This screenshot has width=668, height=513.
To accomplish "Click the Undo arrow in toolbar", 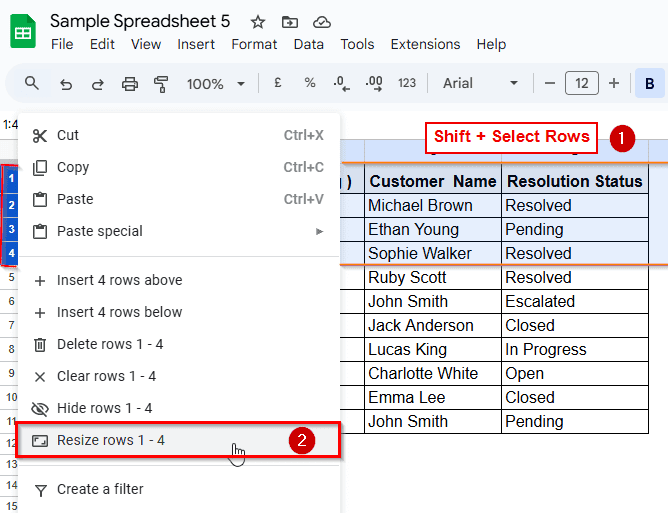I will [x=66, y=83].
